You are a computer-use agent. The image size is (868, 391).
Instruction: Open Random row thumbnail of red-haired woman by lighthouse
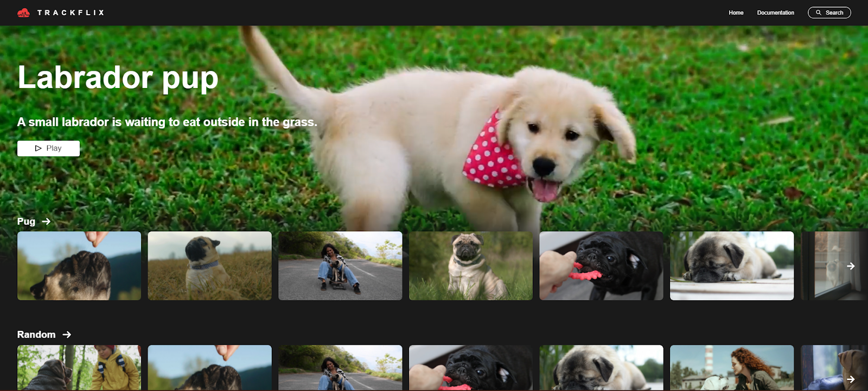(732, 368)
